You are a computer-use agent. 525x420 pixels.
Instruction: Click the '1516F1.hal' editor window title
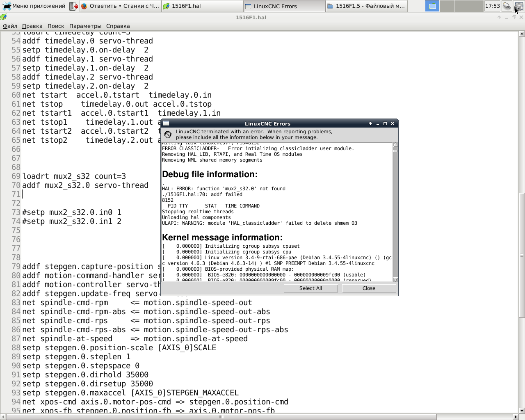coord(251,18)
